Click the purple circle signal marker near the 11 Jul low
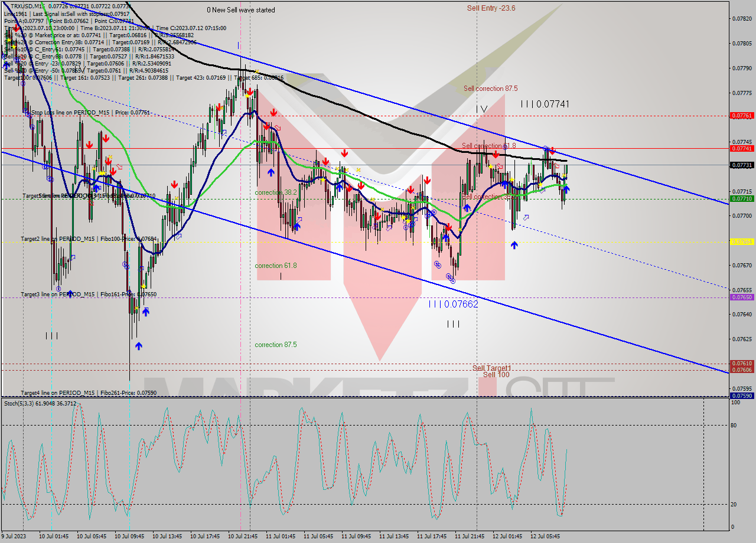The height and width of the screenshot is (543, 756). point(438,265)
